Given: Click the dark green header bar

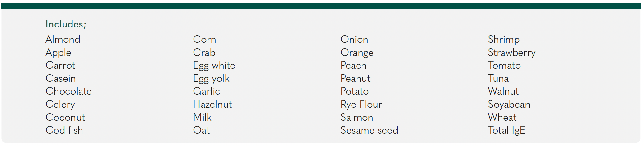Looking at the screenshot, I should [x=321, y=6].
